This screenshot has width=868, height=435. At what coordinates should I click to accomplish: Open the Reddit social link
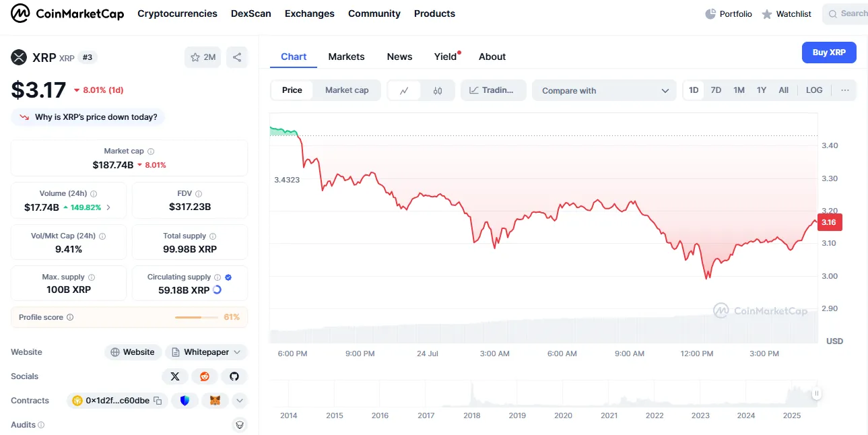(x=205, y=376)
